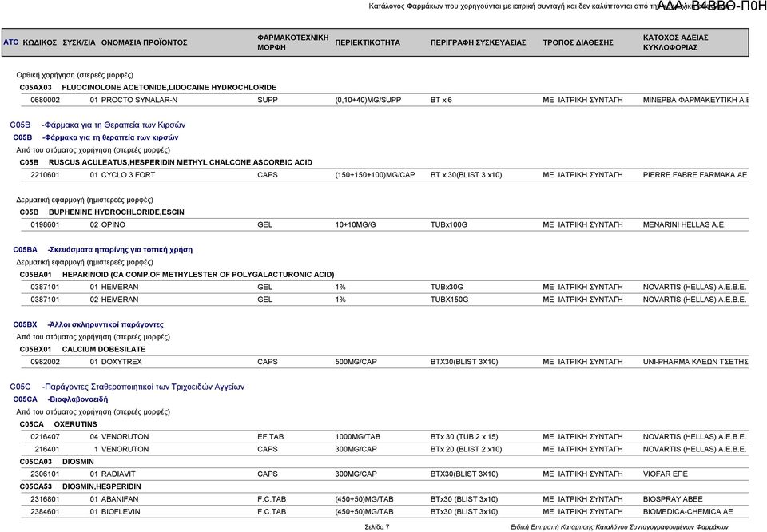Click the "(150+150+100)MG/CAP" strength value
This screenshot has height=532, width=767.
click(x=375, y=175)
